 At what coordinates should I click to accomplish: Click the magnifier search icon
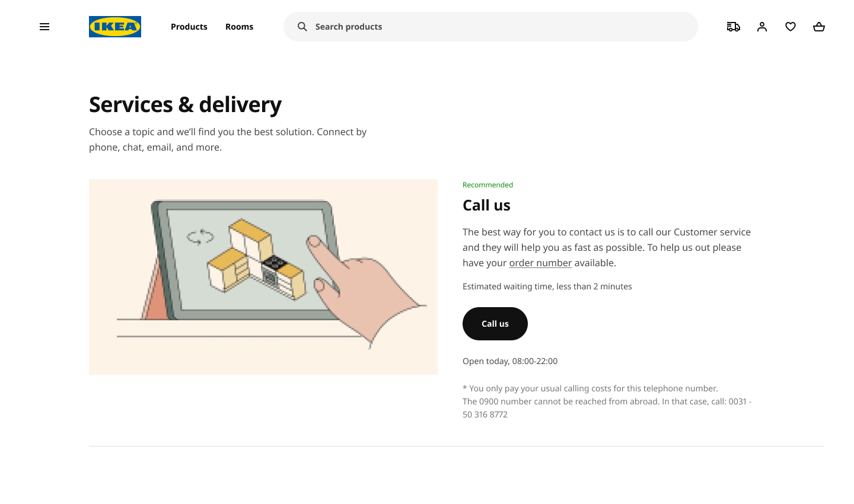[302, 27]
